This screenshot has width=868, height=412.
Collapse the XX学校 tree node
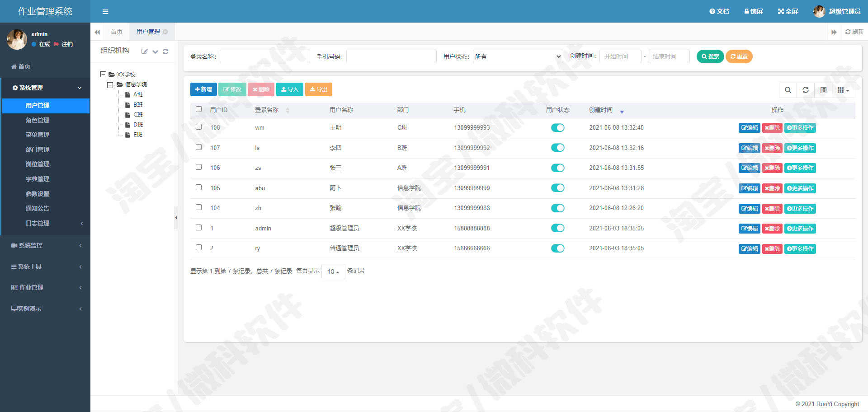click(103, 75)
